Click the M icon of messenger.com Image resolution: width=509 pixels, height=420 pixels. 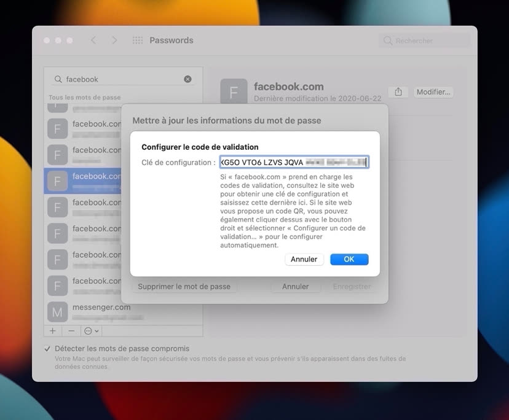pos(57,312)
